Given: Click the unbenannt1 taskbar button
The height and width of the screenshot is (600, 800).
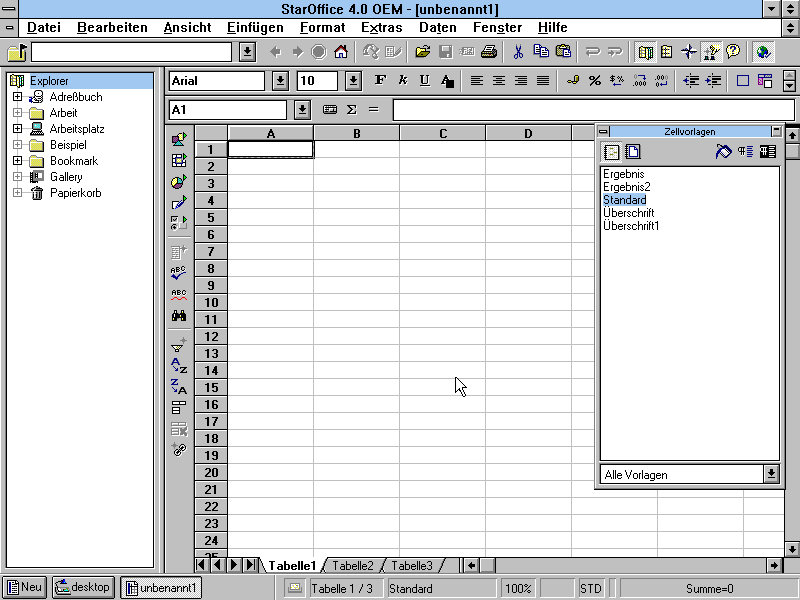Looking at the screenshot, I should pos(161,588).
